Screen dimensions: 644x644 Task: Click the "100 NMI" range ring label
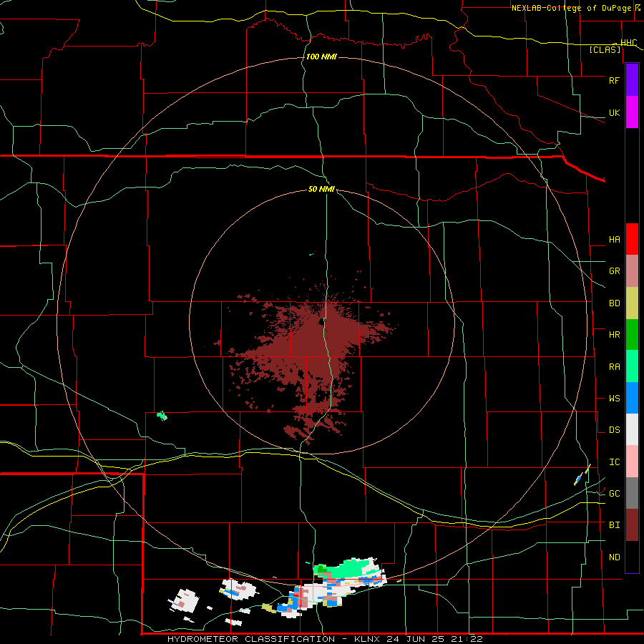tap(321, 57)
